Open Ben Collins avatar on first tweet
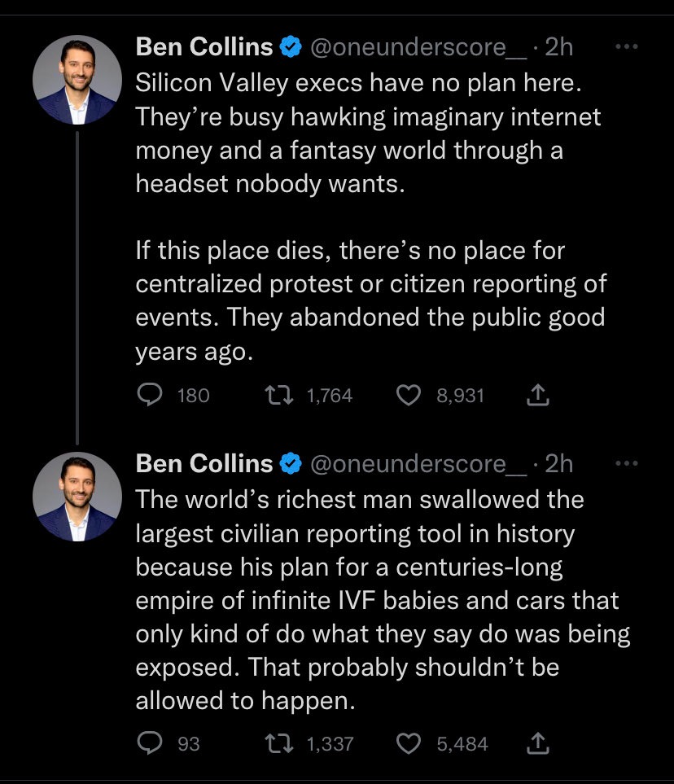 pyautogui.click(x=77, y=79)
